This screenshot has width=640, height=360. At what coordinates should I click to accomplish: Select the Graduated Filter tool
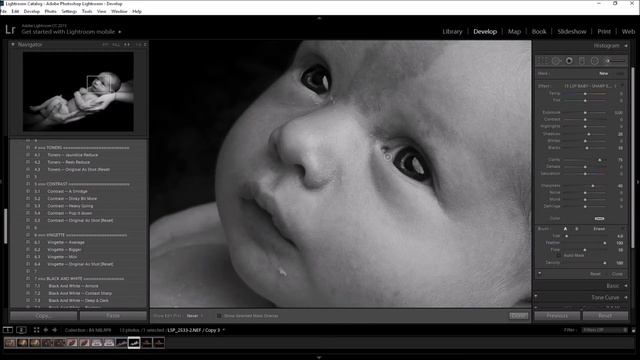click(582, 61)
